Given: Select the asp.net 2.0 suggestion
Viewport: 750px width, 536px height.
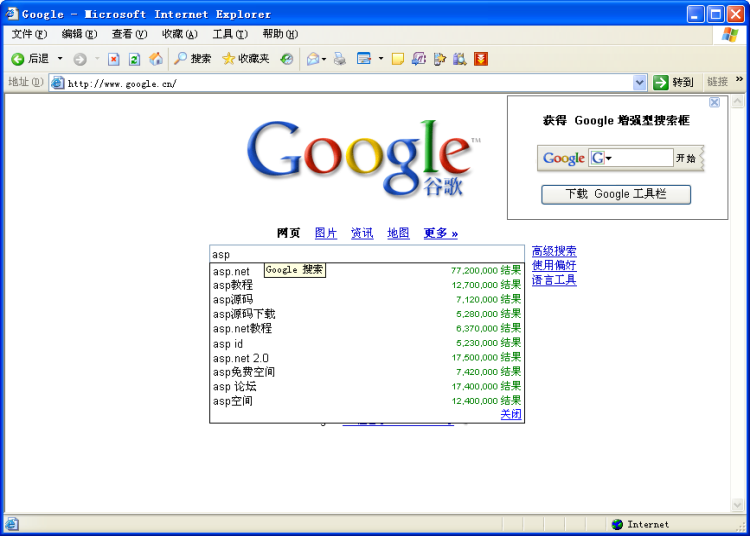Looking at the screenshot, I should click(367, 357).
